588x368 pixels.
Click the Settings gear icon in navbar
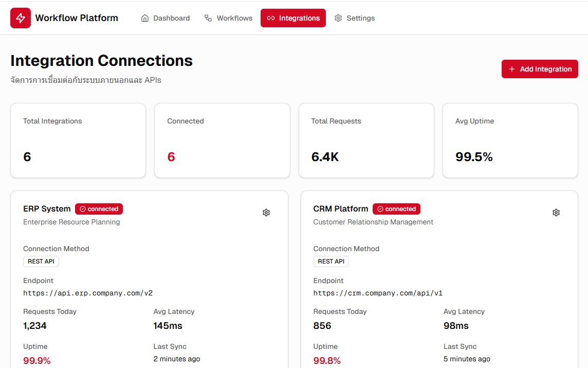[x=338, y=18]
